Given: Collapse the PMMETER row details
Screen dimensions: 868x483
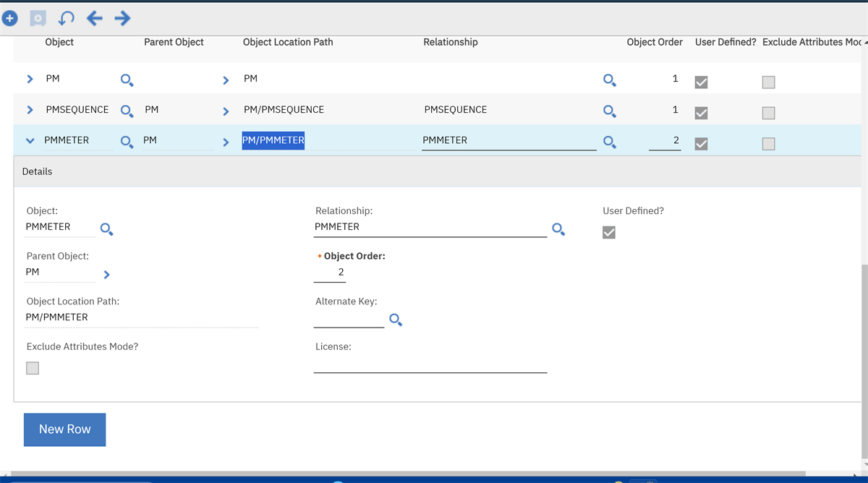Looking at the screenshot, I should 30,141.
